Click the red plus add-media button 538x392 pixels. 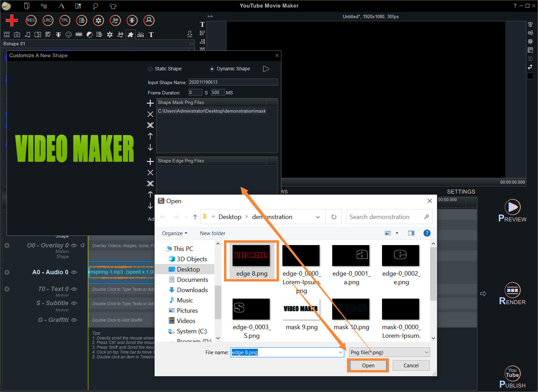12,20
